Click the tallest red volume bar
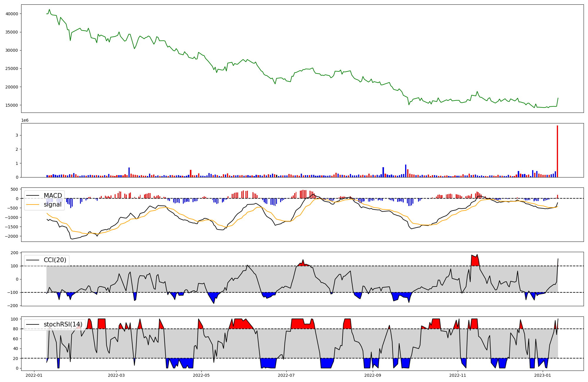Viewport: 588px width, 382px height. pos(557,151)
